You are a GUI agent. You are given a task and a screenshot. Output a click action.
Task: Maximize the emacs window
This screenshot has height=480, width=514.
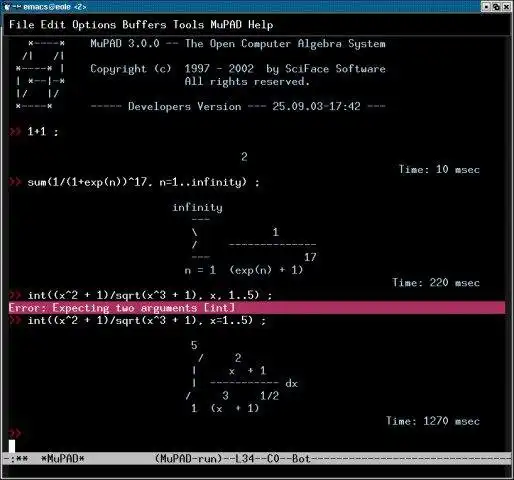pyautogui.click(x=496, y=7)
